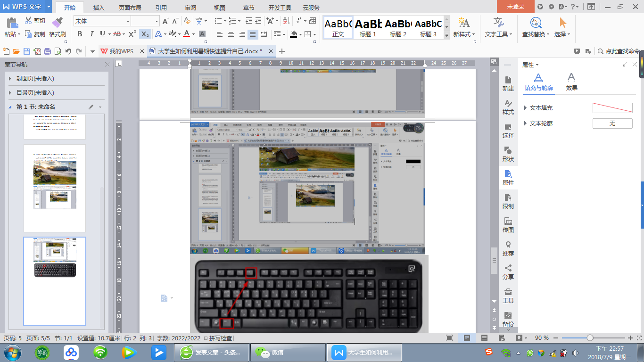
Task: Open the 插入 (Insert) ribbon tab
Action: 99,8
